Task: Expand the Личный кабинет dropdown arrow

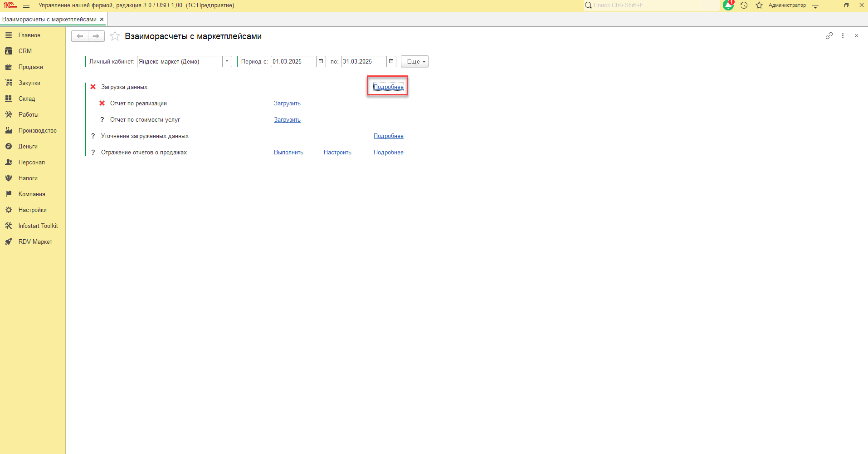Action: (x=227, y=62)
